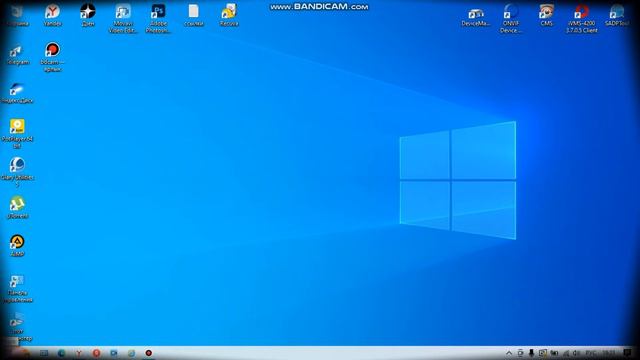Open the volume speaker icon in the tray
Screen dimensions: 640x360
pyautogui.click(x=576, y=353)
